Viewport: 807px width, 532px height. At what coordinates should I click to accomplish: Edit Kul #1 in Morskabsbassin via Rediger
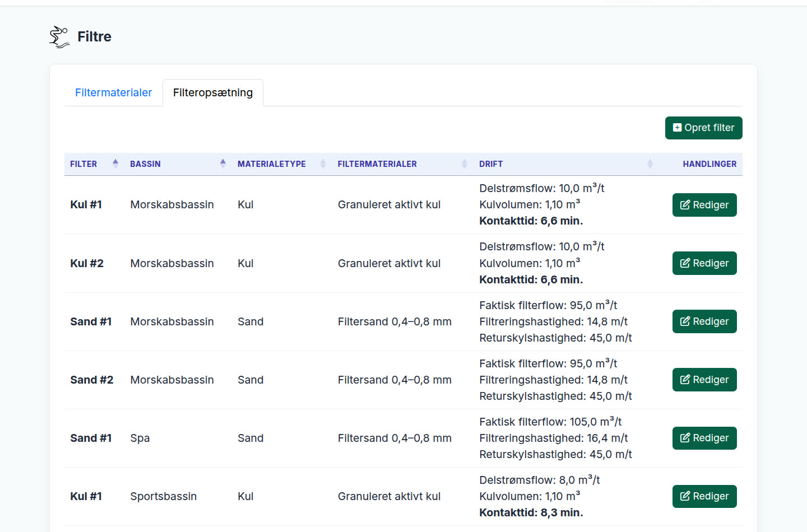tap(704, 205)
